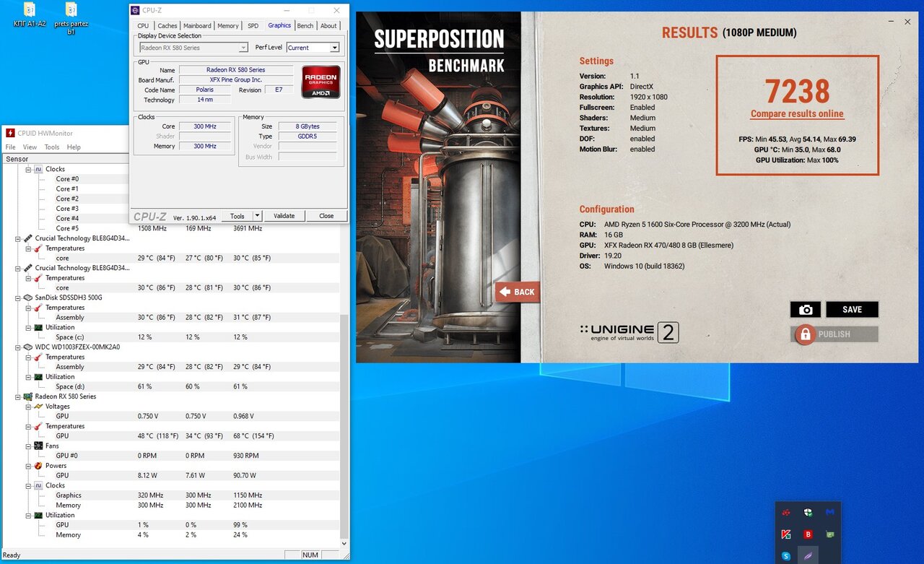Click the GPU Fans icon in HWMonitor tree
924x564 pixels.
(x=38, y=446)
